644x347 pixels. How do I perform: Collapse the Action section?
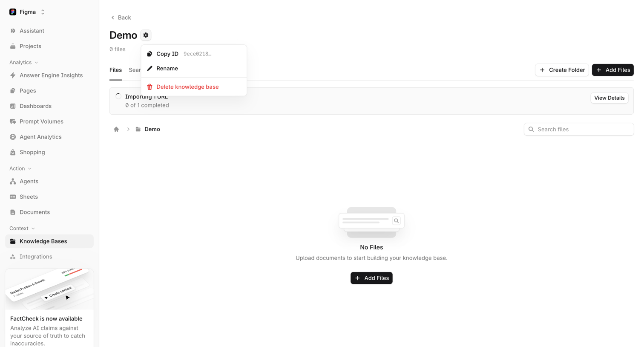click(x=20, y=168)
